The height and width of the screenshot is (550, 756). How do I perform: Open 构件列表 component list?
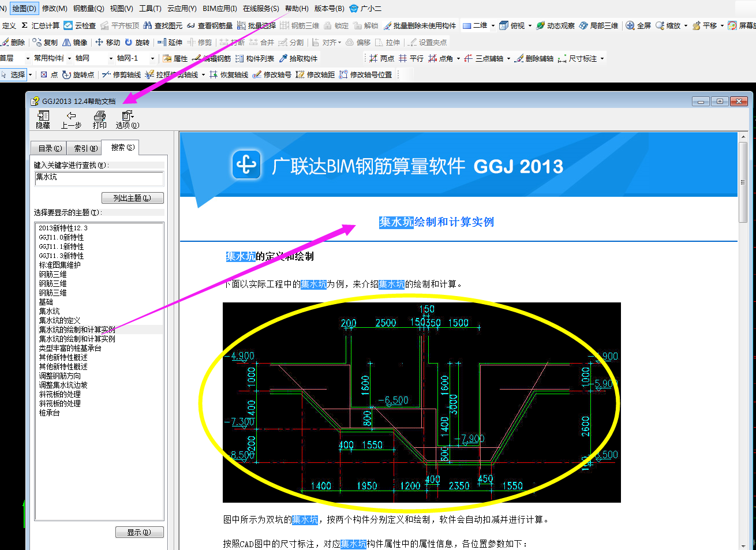255,58
